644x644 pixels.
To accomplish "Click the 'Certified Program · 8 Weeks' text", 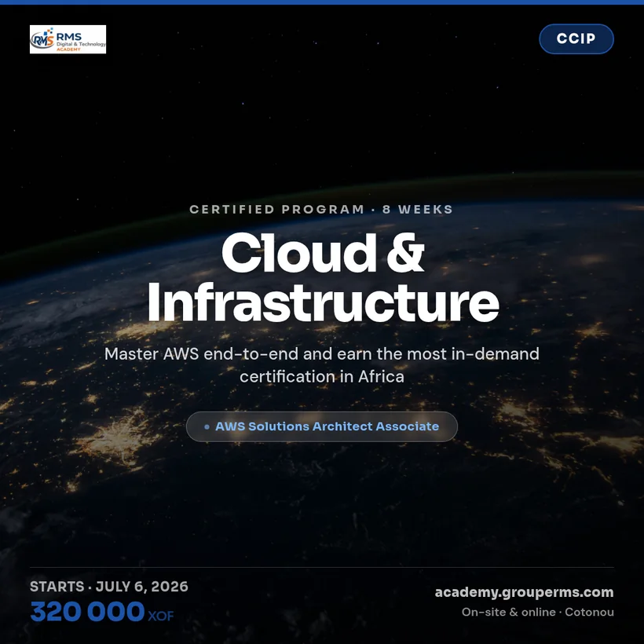I will (x=321, y=210).
